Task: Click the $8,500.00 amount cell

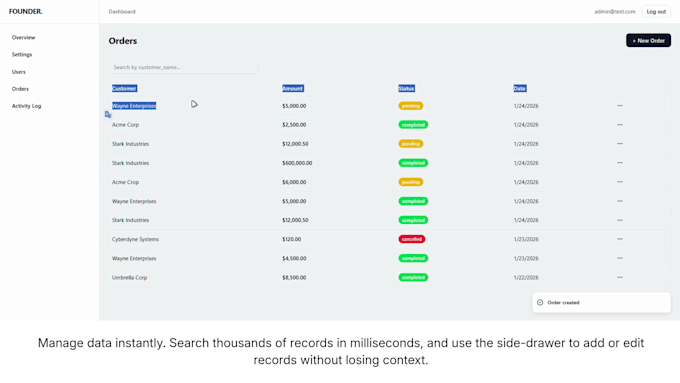Action: (294, 278)
